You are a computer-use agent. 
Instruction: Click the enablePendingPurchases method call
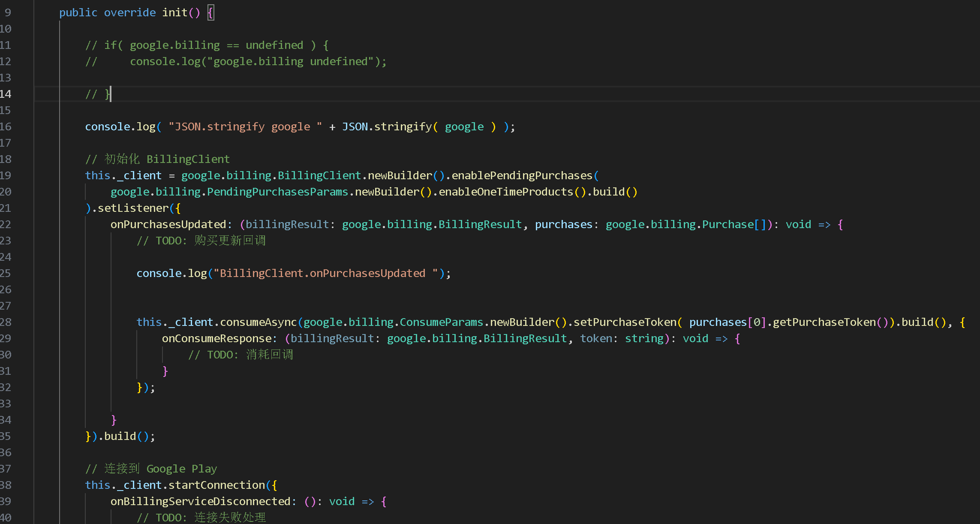(522, 175)
